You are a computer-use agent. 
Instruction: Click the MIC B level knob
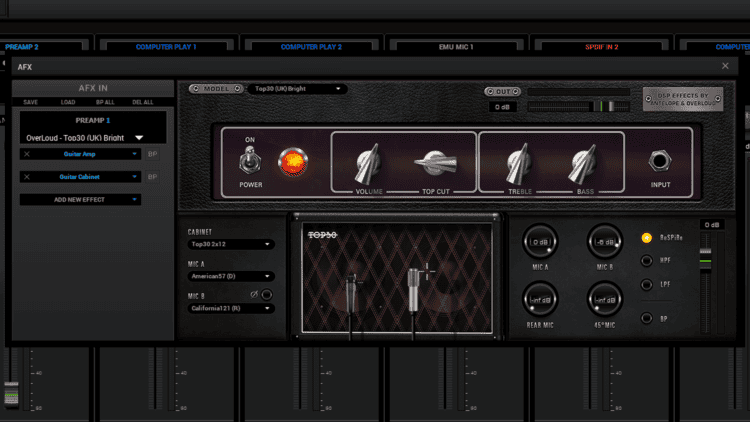(605, 242)
